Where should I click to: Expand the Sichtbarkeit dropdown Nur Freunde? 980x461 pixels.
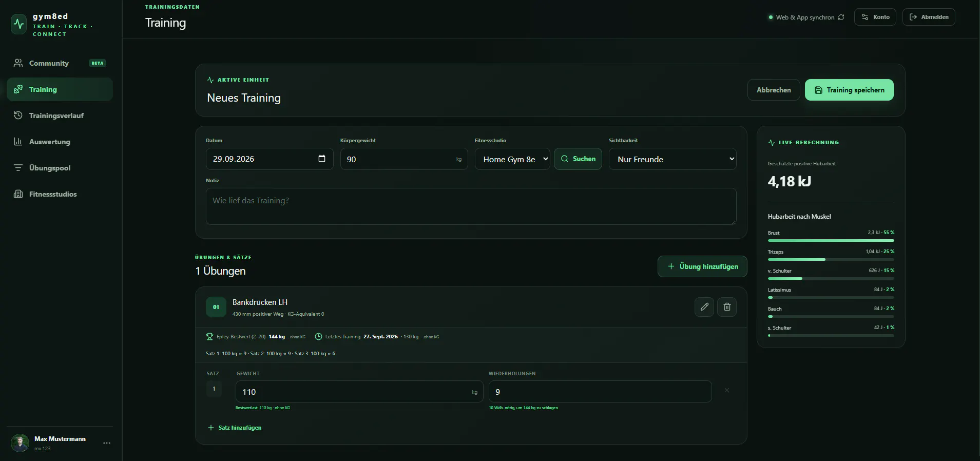672,159
